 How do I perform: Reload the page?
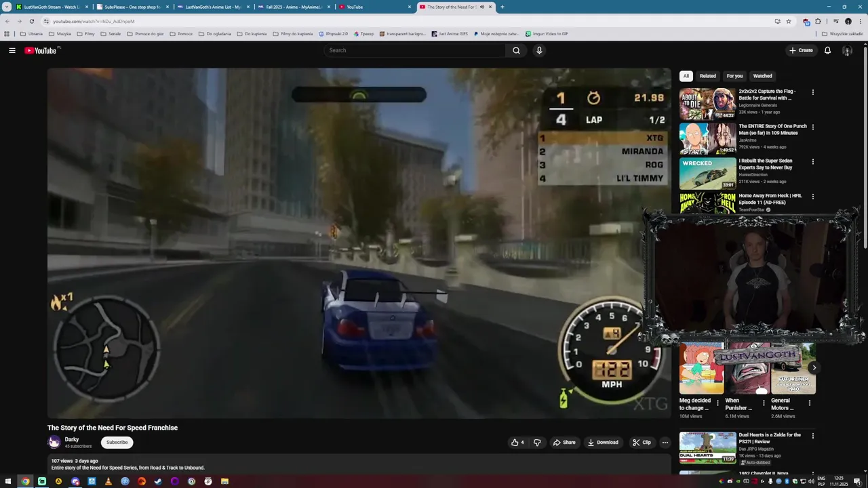click(x=31, y=21)
